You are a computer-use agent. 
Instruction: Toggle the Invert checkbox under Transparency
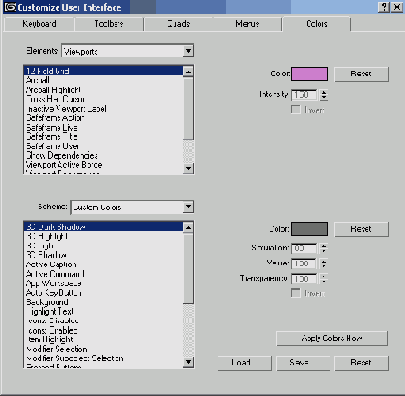point(295,293)
